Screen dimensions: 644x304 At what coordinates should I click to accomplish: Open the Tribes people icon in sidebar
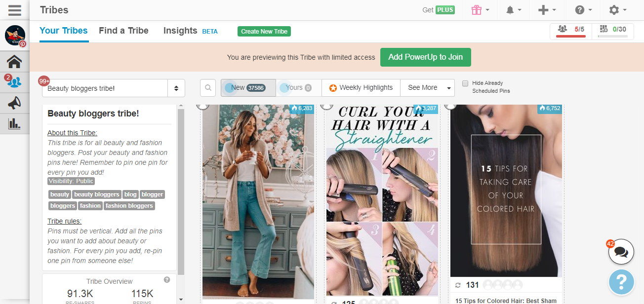(x=14, y=82)
